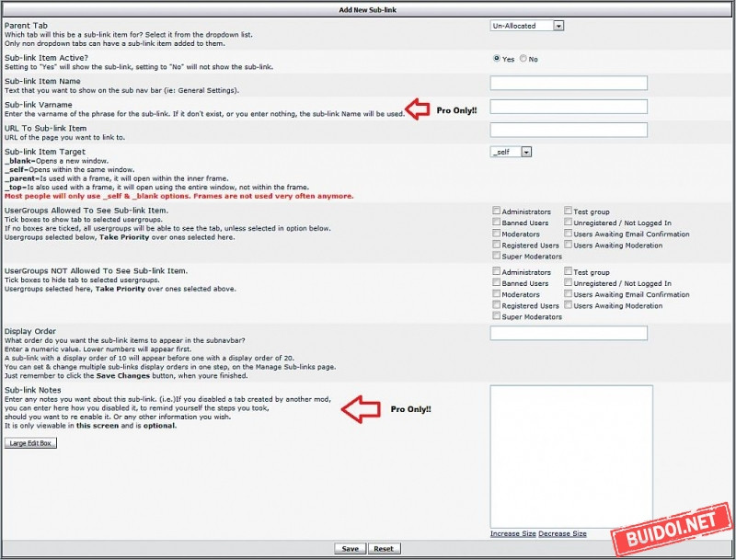
Task: Click the Sub-link Varname input field
Action: click(569, 107)
